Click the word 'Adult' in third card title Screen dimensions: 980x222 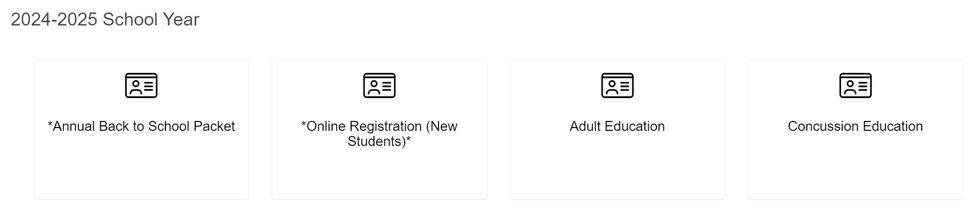tap(585, 126)
